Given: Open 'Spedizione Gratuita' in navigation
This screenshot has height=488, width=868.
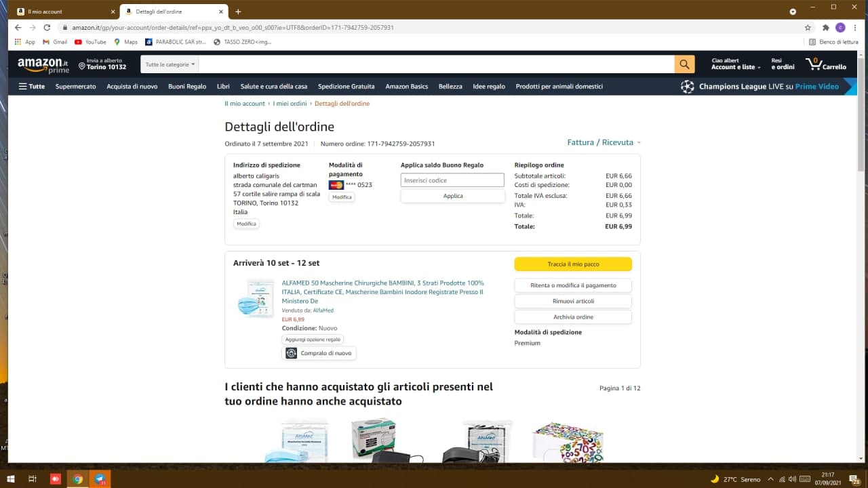Looking at the screenshot, I should 347,87.
